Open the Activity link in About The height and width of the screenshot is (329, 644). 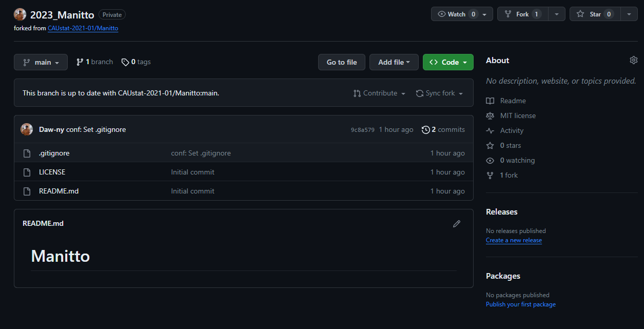(x=512, y=130)
